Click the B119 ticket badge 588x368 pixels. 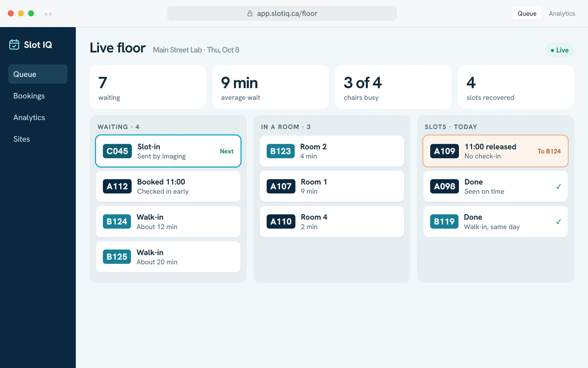pyautogui.click(x=444, y=222)
